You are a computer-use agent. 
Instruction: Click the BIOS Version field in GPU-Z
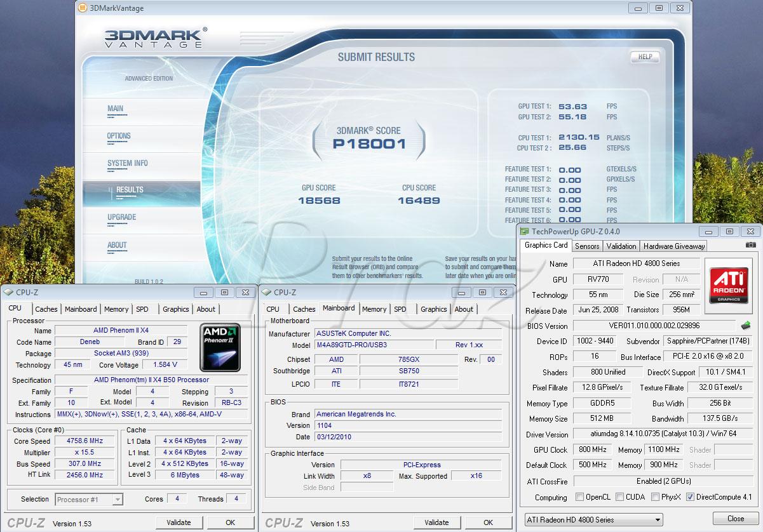point(654,326)
